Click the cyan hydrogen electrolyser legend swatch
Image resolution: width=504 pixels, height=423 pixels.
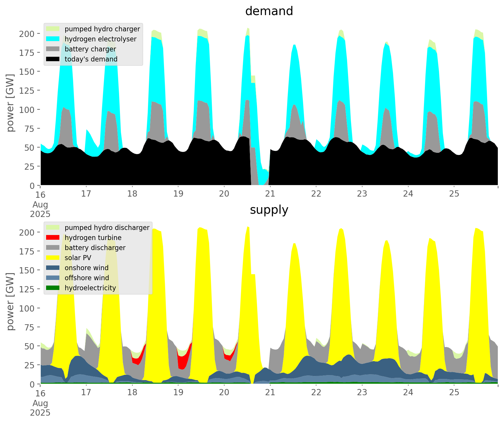point(53,39)
